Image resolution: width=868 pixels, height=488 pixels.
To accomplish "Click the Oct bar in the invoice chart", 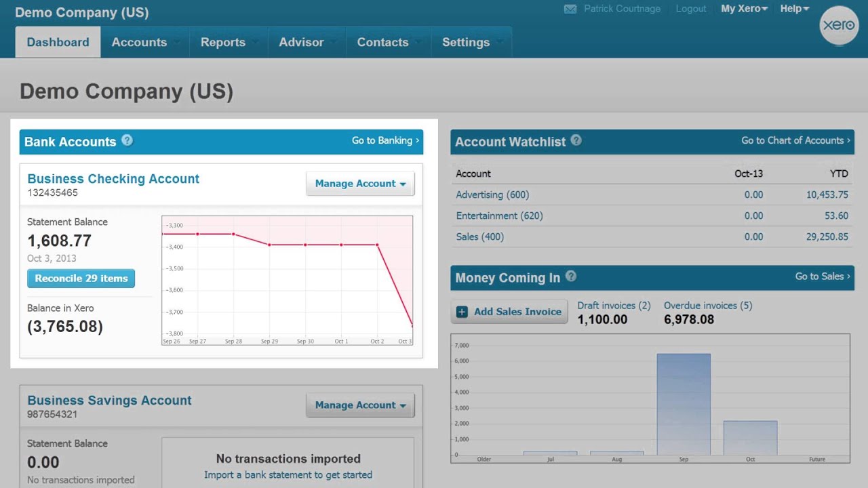I will click(750, 438).
